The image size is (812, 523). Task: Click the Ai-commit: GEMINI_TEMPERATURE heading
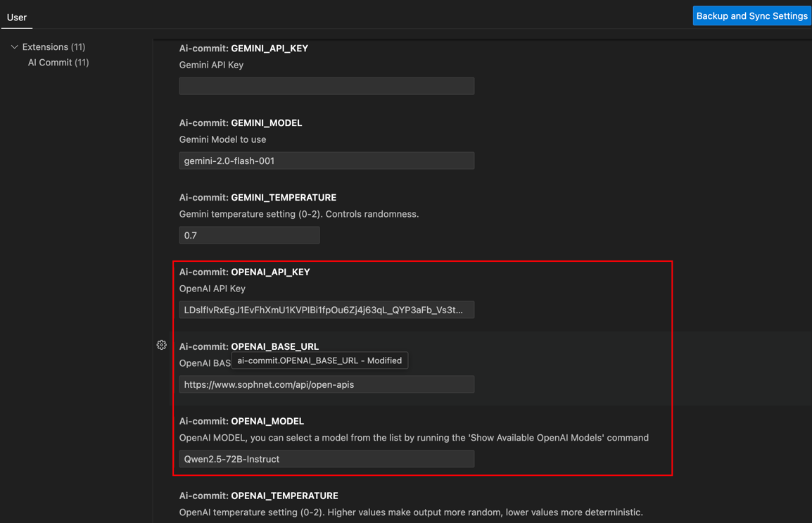pyautogui.click(x=258, y=197)
